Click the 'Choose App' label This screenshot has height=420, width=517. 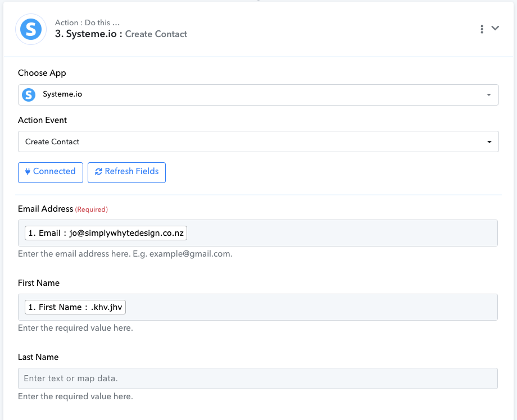pos(42,73)
